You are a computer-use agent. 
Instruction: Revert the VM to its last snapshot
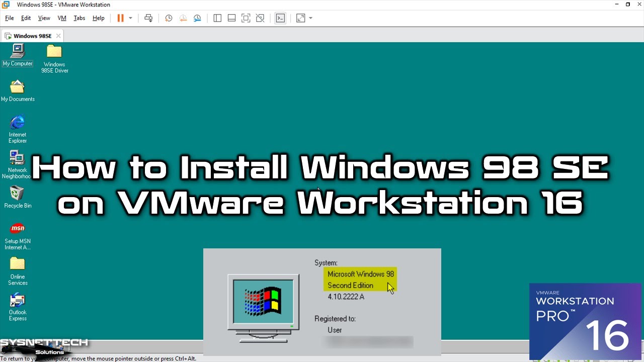click(183, 18)
